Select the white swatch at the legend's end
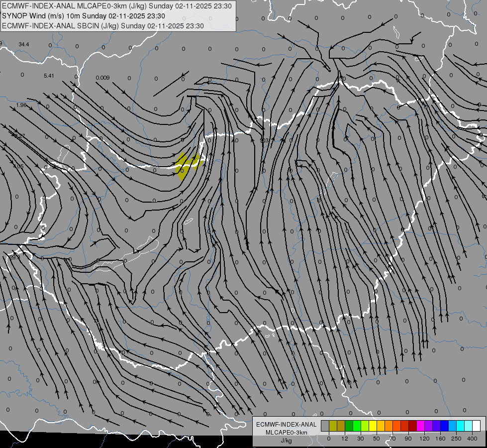 tap(476, 426)
